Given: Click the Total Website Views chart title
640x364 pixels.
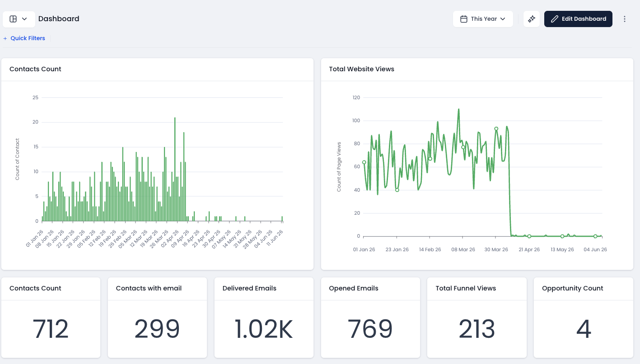Looking at the screenshot, I should click(361, 69).
